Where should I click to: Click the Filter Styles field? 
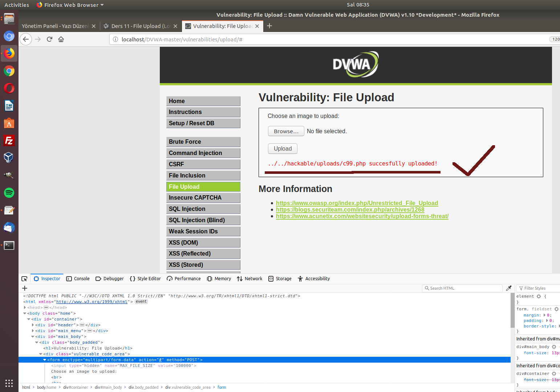click(538, 288)
